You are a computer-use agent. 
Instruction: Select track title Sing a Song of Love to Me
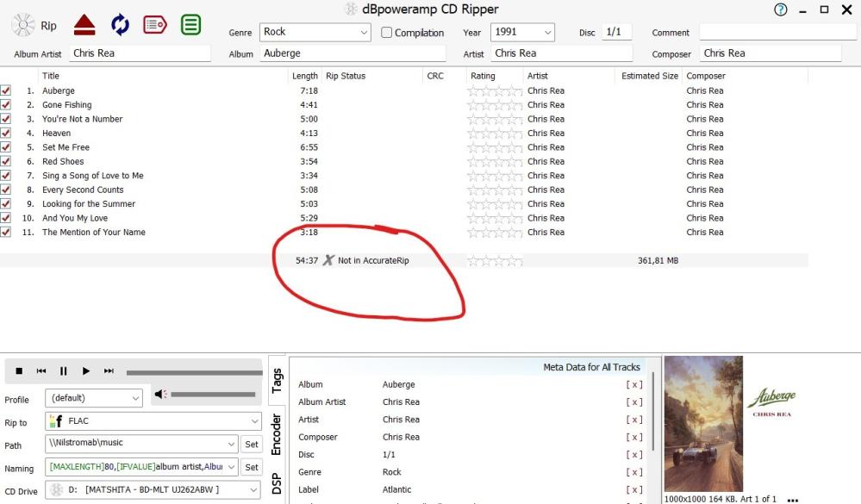[x=93, y=176]
